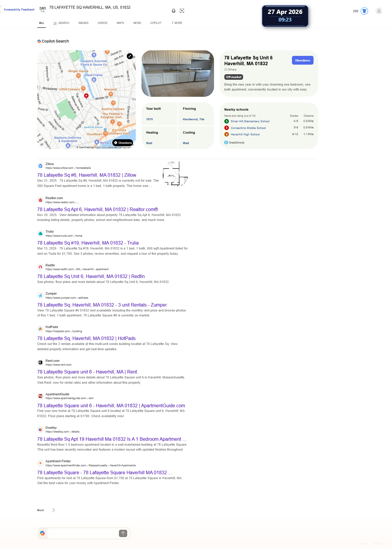The image size is (392, 549).
Task: Click the Redfin favicon
Action: click(40, 267)
